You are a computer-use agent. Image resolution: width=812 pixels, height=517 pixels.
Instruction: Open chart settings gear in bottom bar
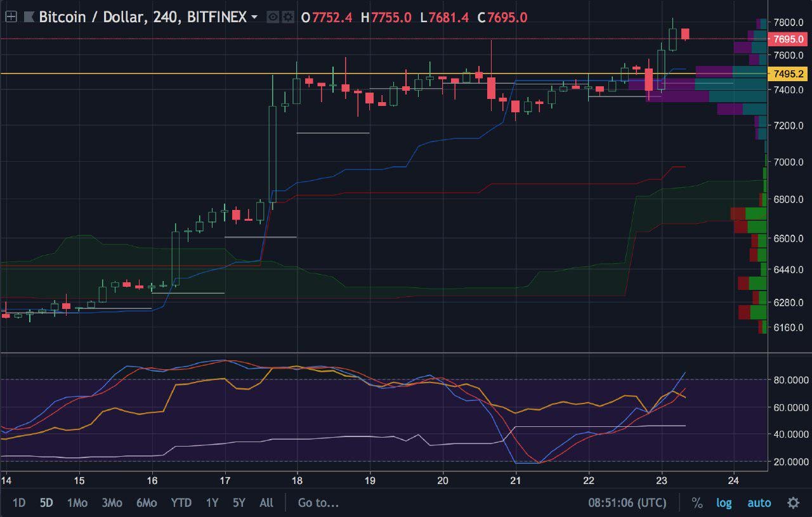tap(793, 503)
